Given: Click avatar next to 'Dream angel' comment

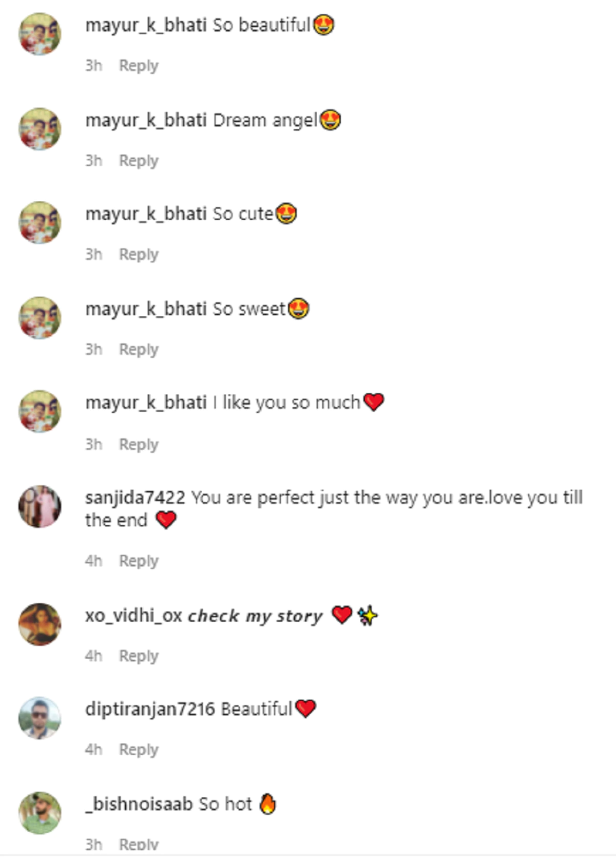Looking at the screenshot, I should (40, 129).
